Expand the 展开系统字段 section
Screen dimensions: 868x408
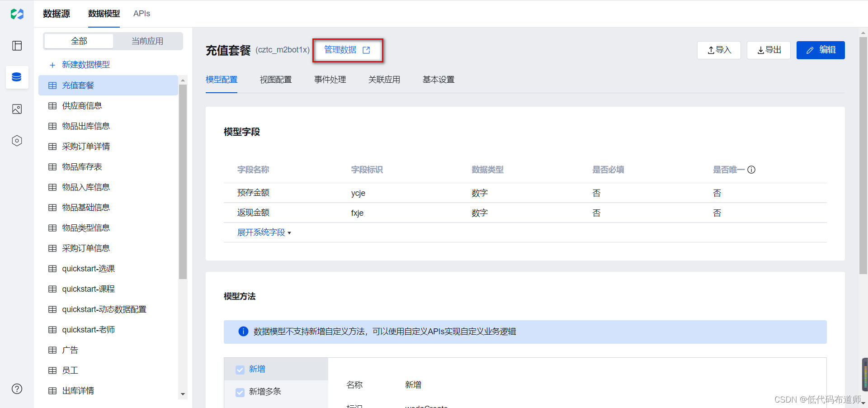[x=264, y=232]
